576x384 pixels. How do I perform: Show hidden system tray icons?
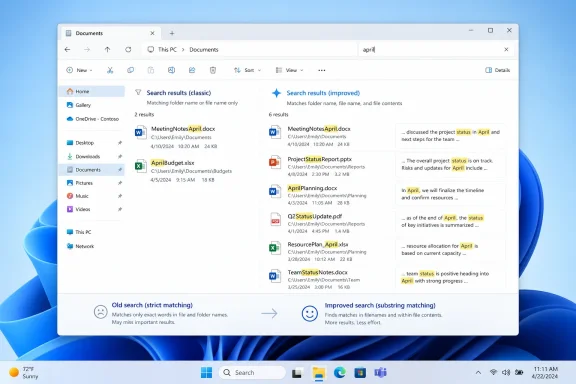click(478, 373)
